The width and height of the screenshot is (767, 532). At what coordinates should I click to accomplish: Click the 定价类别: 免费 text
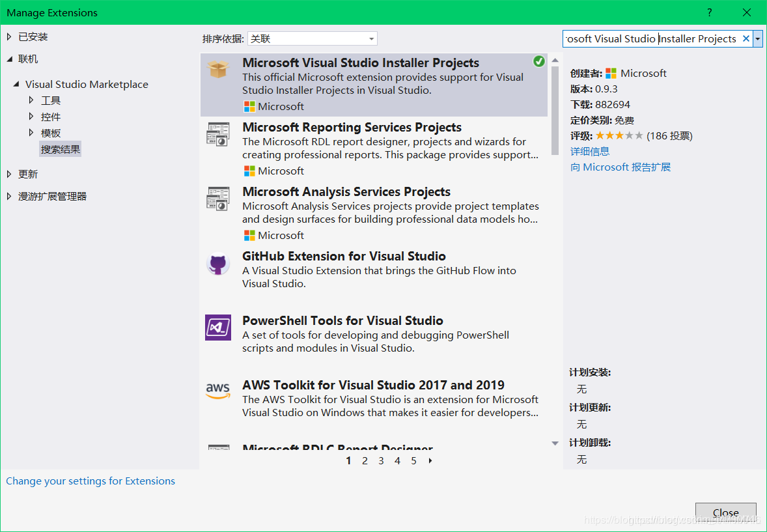pos(602,120)
